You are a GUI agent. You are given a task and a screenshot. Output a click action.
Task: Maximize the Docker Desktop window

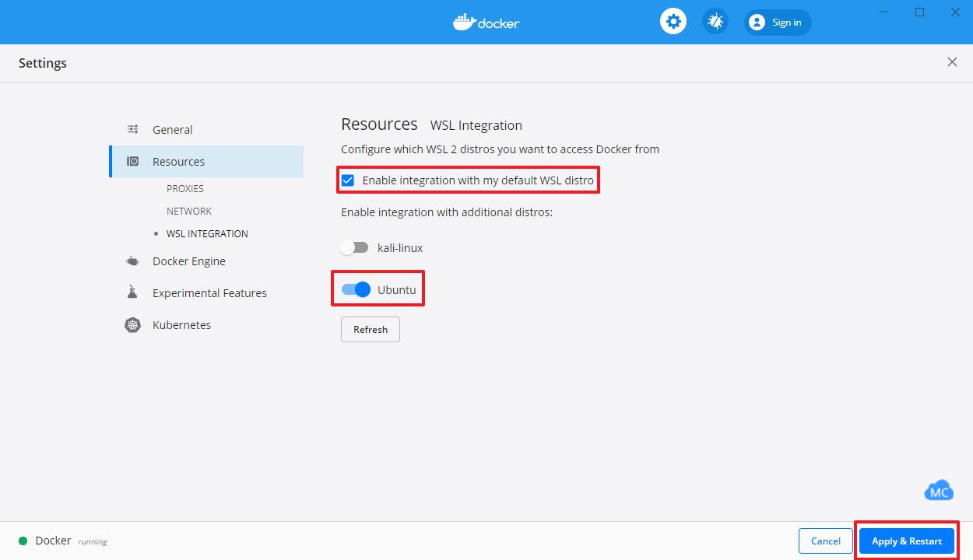pos(919,12)
